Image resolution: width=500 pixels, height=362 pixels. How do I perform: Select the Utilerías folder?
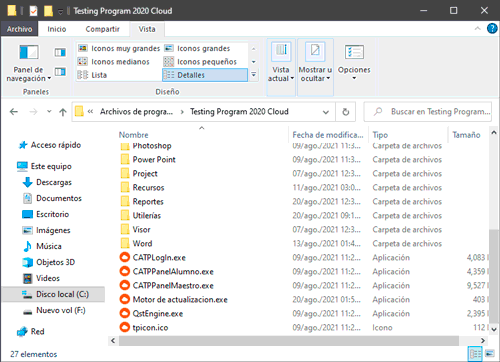[147, 216]
